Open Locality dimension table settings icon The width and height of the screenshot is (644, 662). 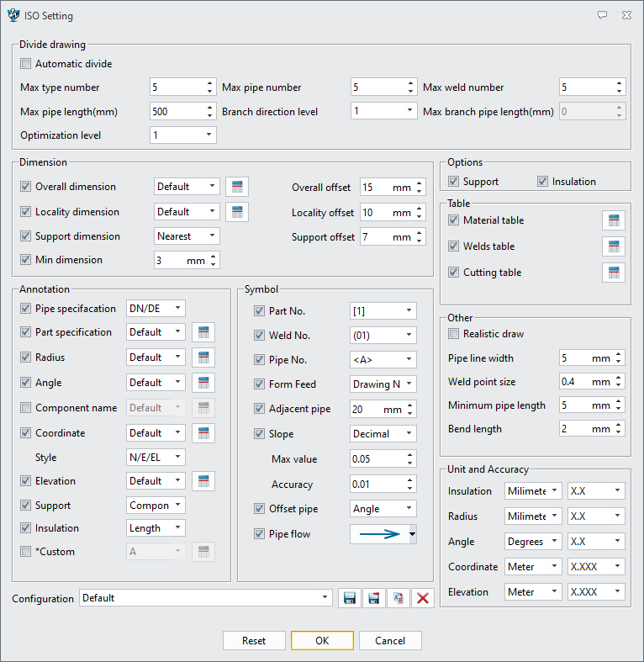[x=237, y=212]
